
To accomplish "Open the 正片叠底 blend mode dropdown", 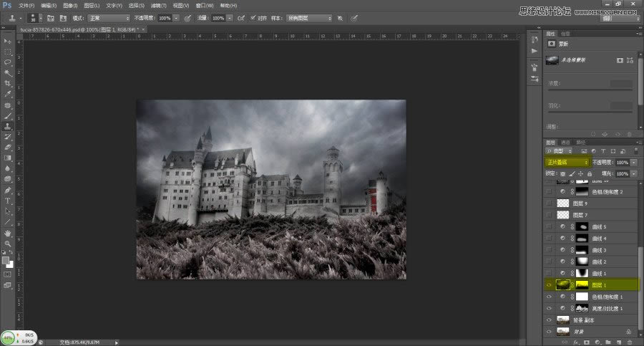I will pos(566,163).
